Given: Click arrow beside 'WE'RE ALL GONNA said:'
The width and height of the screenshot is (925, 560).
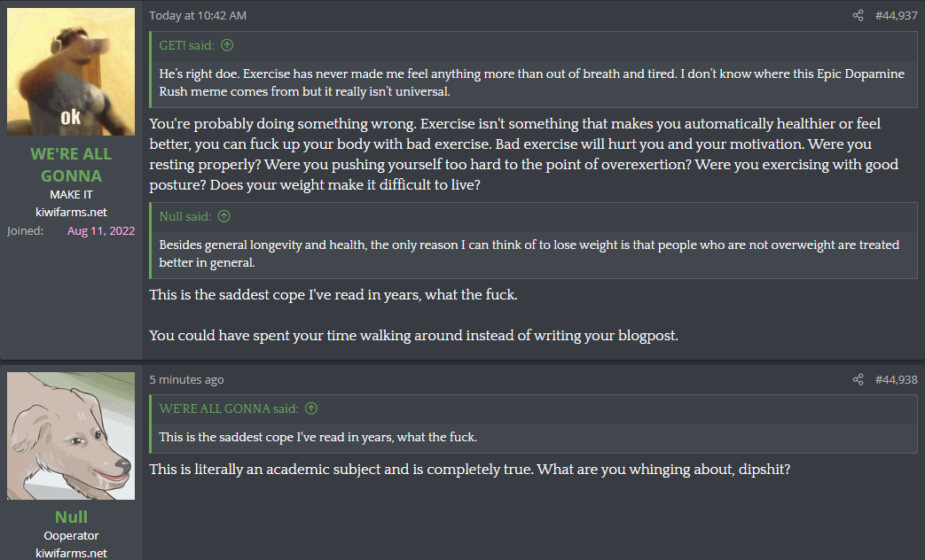Looking at the screenshot, I should pyautogui.click(x=310, y=408).
